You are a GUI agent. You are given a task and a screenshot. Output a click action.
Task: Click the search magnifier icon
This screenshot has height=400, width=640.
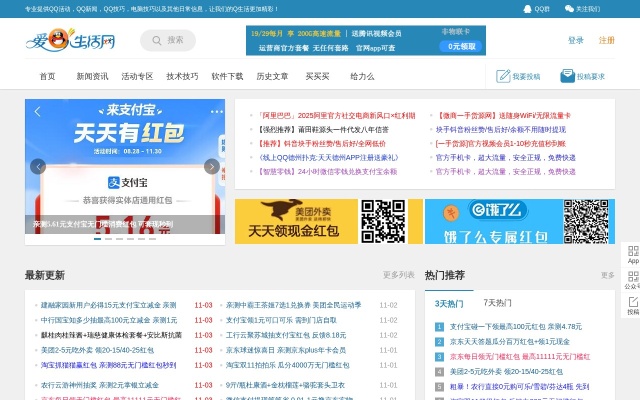[x=156, y=40]
